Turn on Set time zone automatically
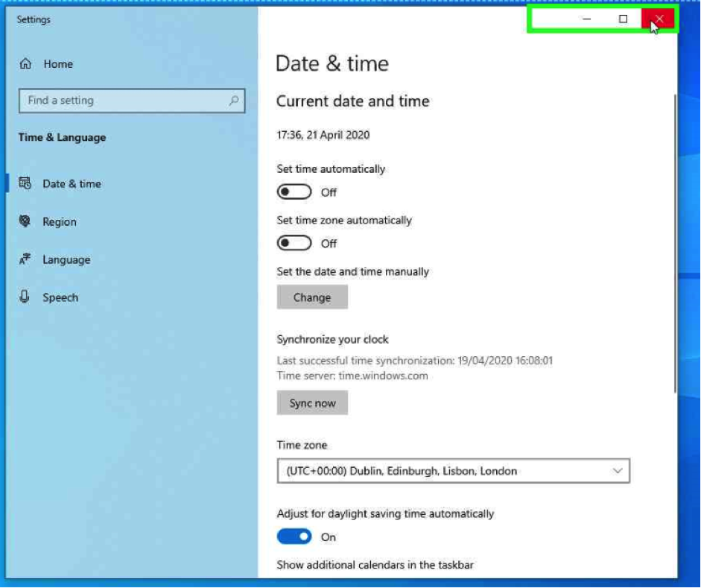 pyautogui.click(x=294, y=244)
